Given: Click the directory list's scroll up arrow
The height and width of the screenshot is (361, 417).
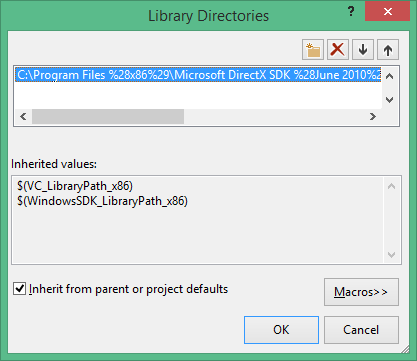Looking at the screenshot, I should click(389, 76).
